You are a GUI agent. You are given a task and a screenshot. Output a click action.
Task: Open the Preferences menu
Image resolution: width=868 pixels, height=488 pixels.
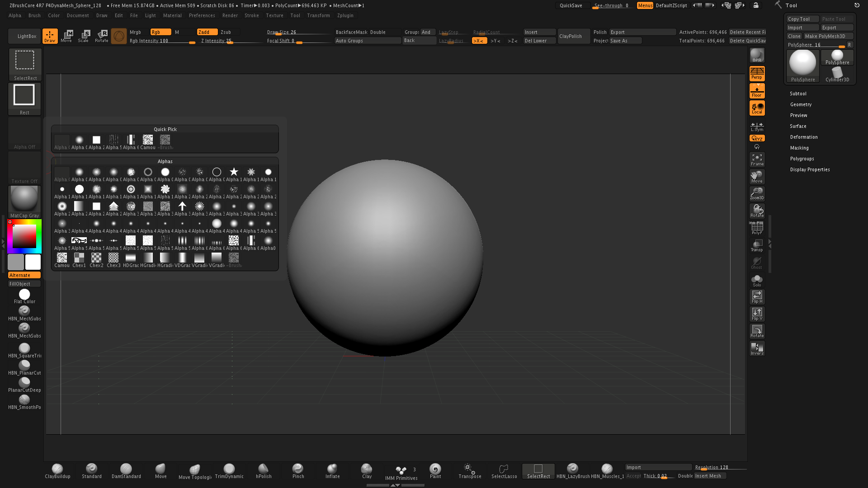click(x=202, y=15)
